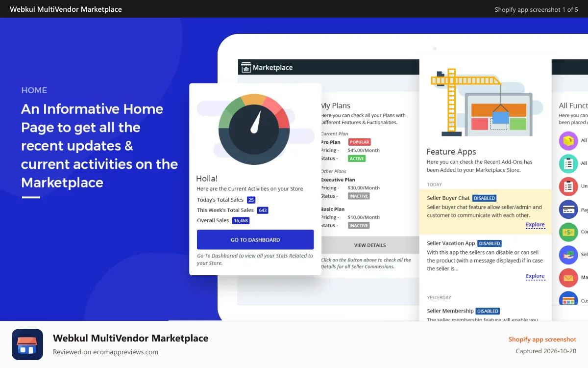Click the GO TO DASHBOARD button
588x368 pixels.
pos(255,239)
